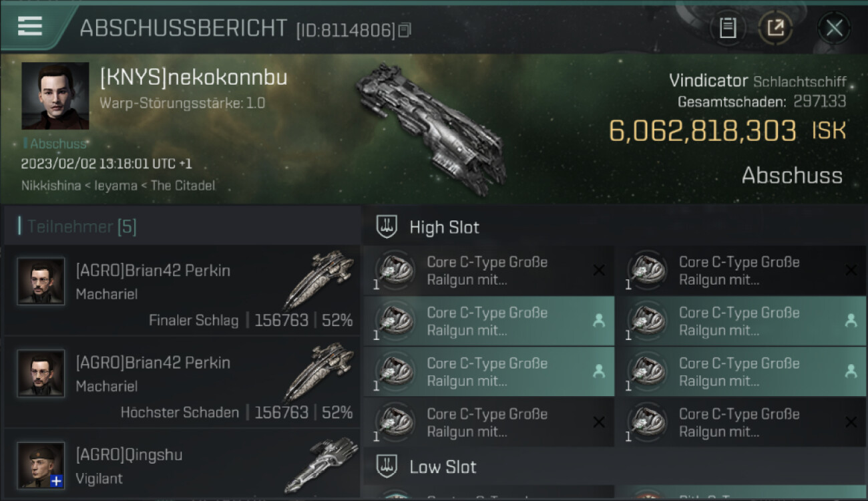Viewport: 868px width, 501px height.
Task: Toggle the person icon on third-row right railgun
Action: click(851, 371)
